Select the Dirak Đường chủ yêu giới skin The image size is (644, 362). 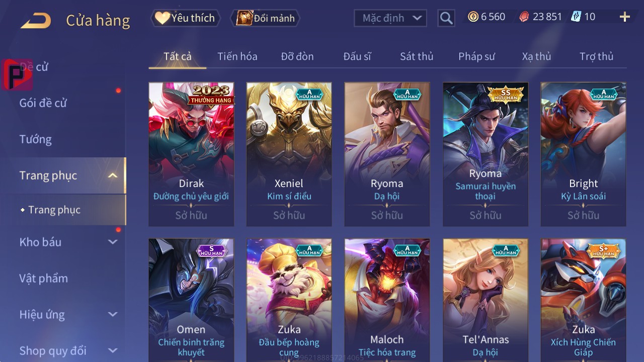[x=191, y=154]
